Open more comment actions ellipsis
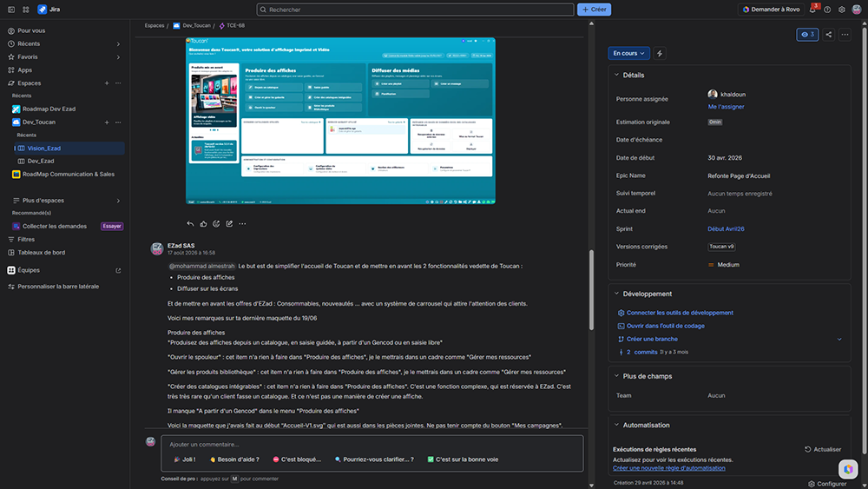 [242, 224]
